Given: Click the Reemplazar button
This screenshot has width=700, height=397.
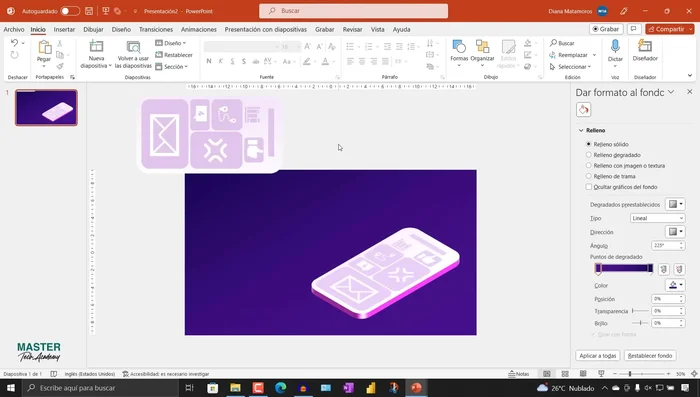Looking at the screenshot, I should point(573,55).
